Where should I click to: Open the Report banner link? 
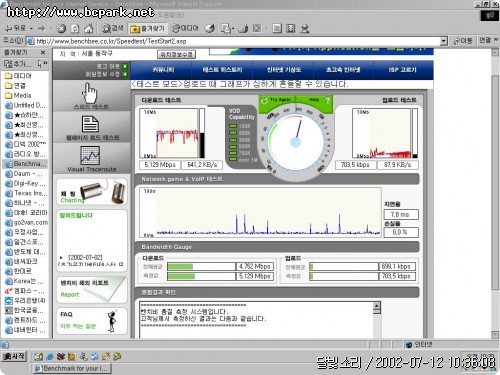[92, 289]
